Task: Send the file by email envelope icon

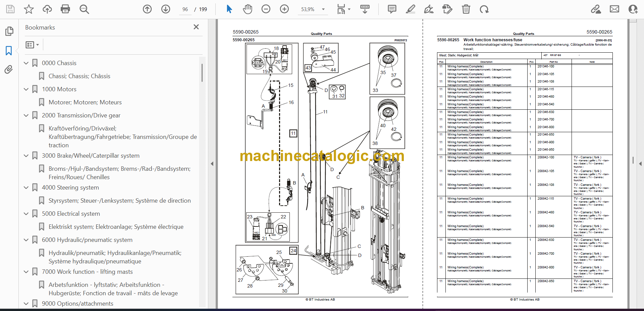Action: coord(614,9)
